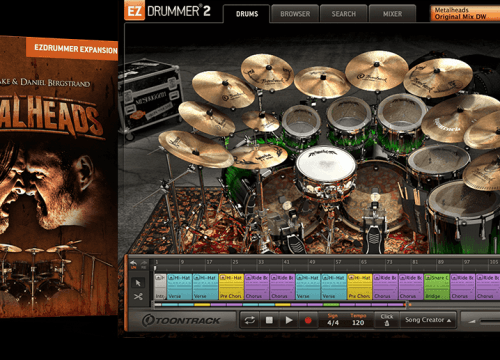Hit the white-headed snare drum
Image resolution: width=500 pixels, height=360 pixels.
tap(326, 164)
